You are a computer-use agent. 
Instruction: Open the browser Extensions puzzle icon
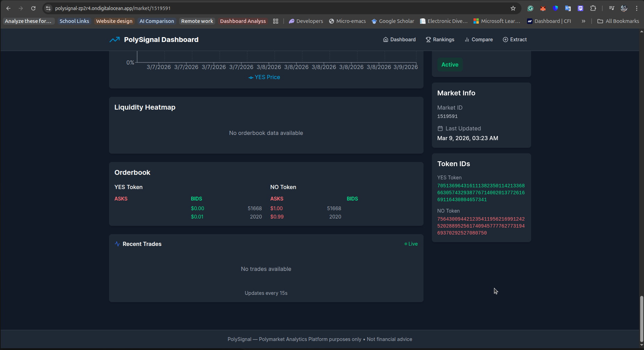[x=593, y=8]
